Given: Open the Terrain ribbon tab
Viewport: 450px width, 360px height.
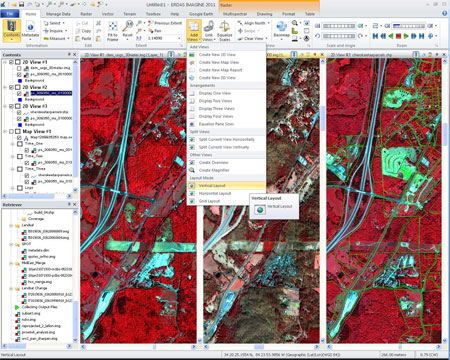Looking at the screenshot, I should click(x=130, y=14).
